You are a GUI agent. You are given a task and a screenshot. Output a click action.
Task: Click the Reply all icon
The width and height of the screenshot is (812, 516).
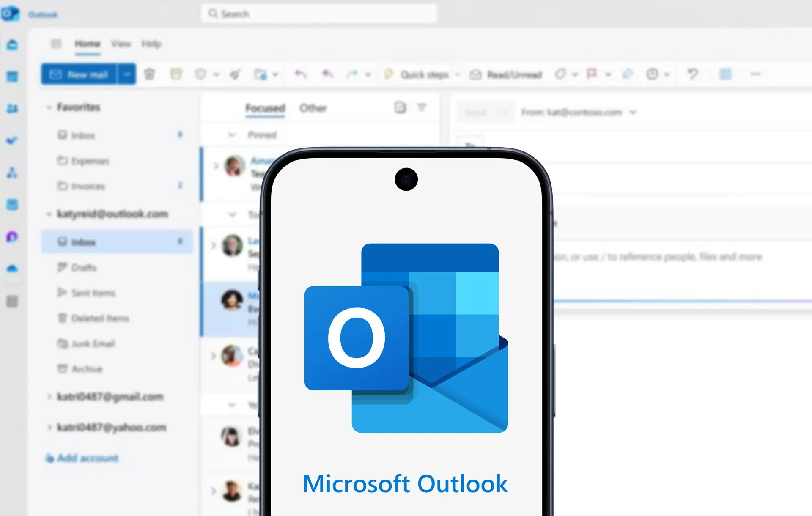[x=327, y=74]
